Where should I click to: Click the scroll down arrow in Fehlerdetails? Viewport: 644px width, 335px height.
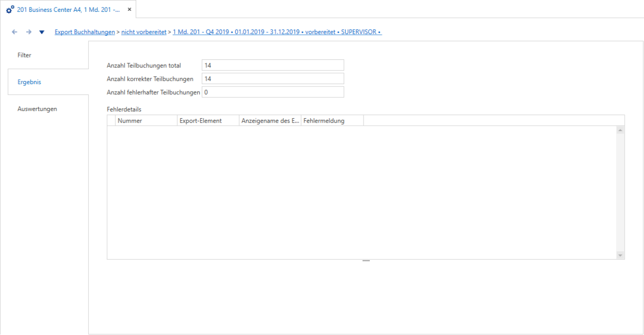point(620,255)
